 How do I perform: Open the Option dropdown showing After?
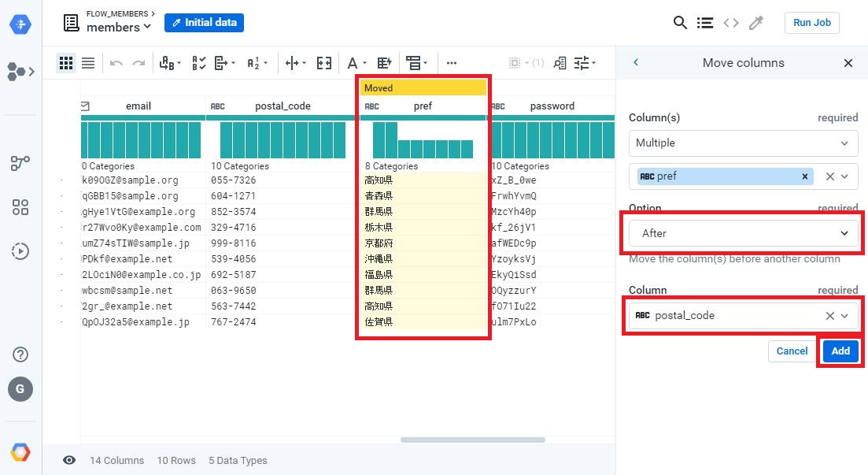[x=742, y=233]
